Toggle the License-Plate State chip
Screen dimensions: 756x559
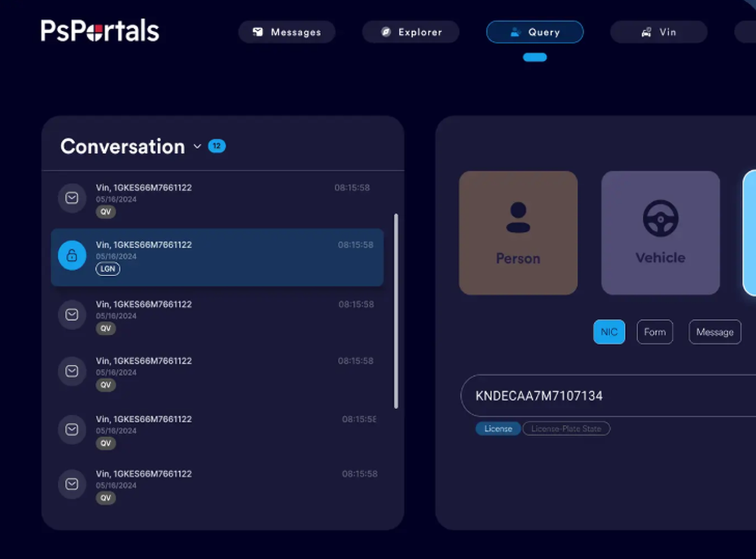coord(565,428)
